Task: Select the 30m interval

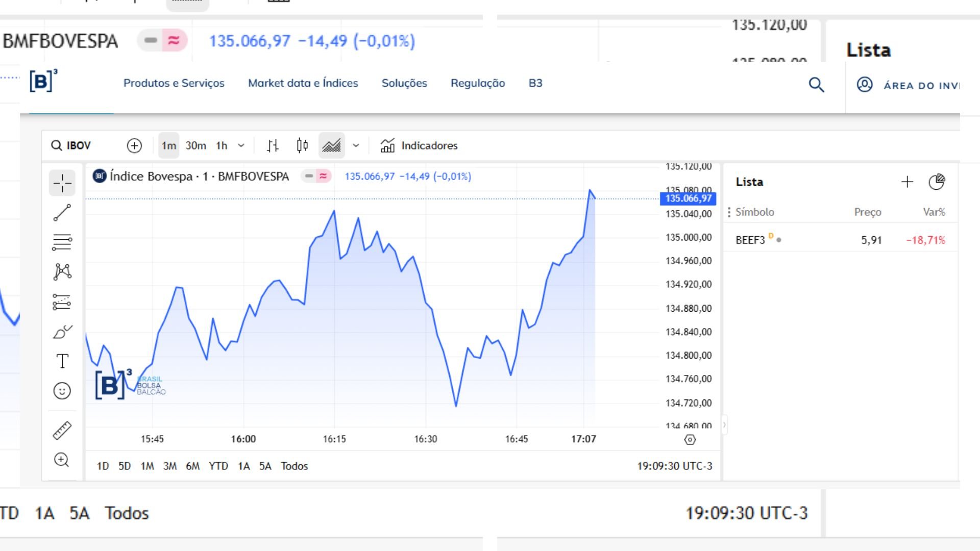Action: 196,146
